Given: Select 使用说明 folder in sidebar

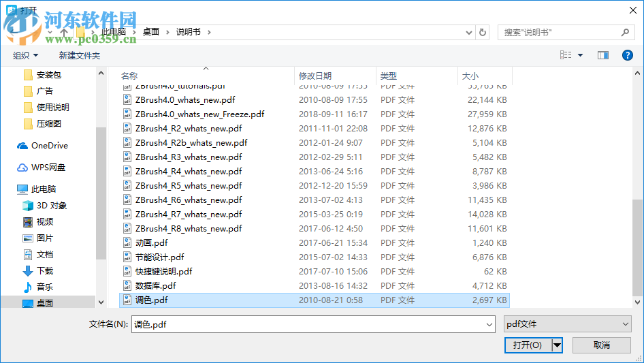Looking at the screenshot, I should (52, 108).
